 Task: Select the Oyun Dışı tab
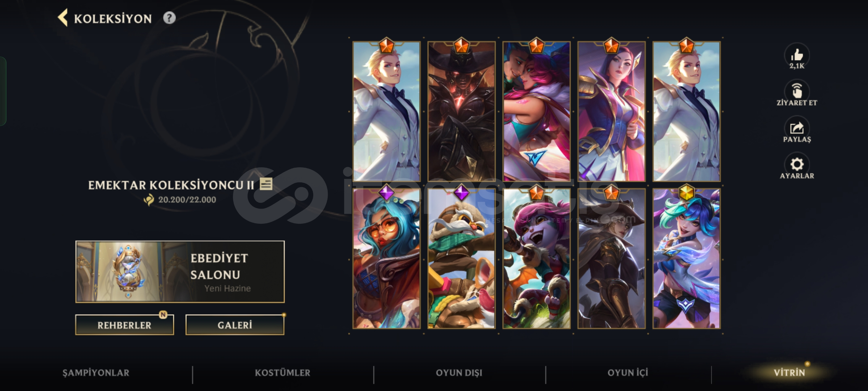[459, 373]
